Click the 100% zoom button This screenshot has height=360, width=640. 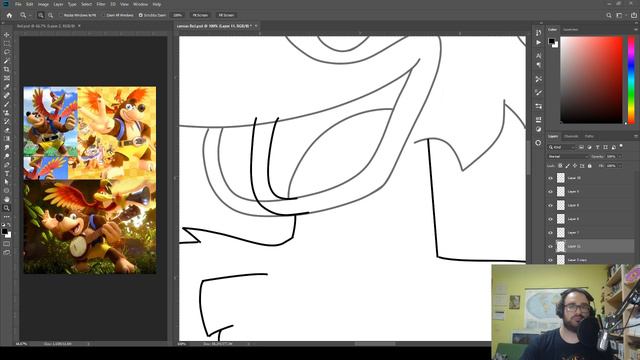click(x=177, y=15)
